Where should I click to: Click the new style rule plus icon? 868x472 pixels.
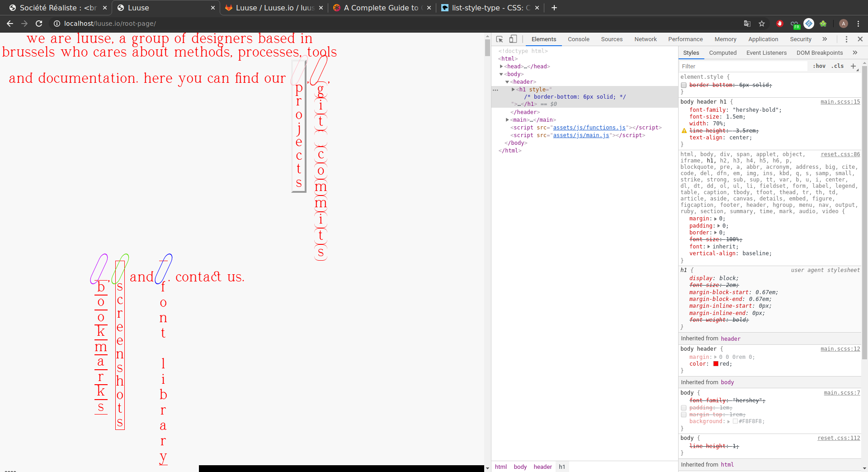[x=853, y=66]
